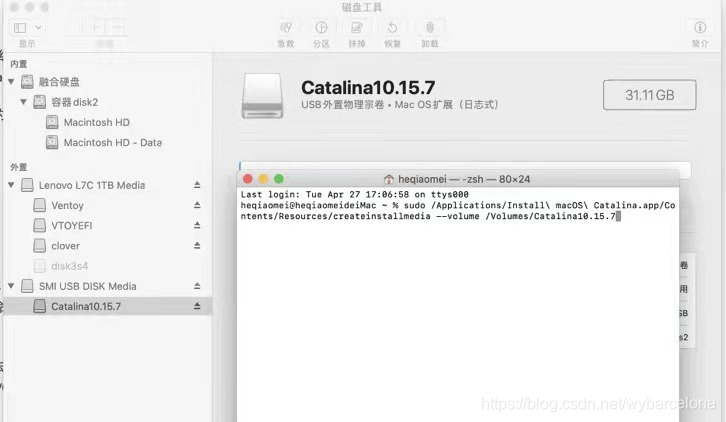726x422 pixels.
Task: Click the Last login line in Terminal
Action: click(x=355, y=195)
